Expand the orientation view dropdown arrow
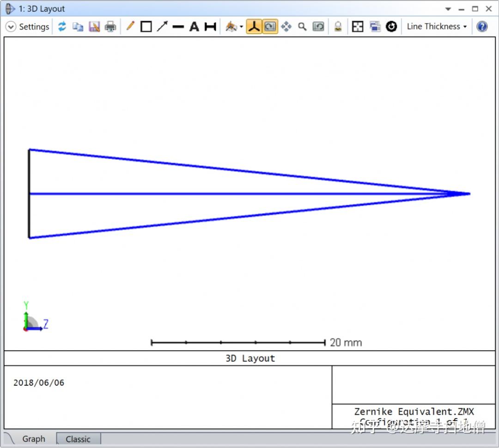The image size is (499, 448). (x=241, y=26)
